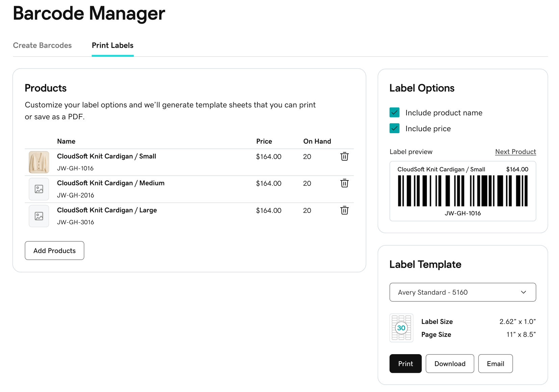Image resolution: width=559 pixels, height=392 pixels.
Task: Click the chevron on Avery Standard - 5160
Action: tap(524, 292)
